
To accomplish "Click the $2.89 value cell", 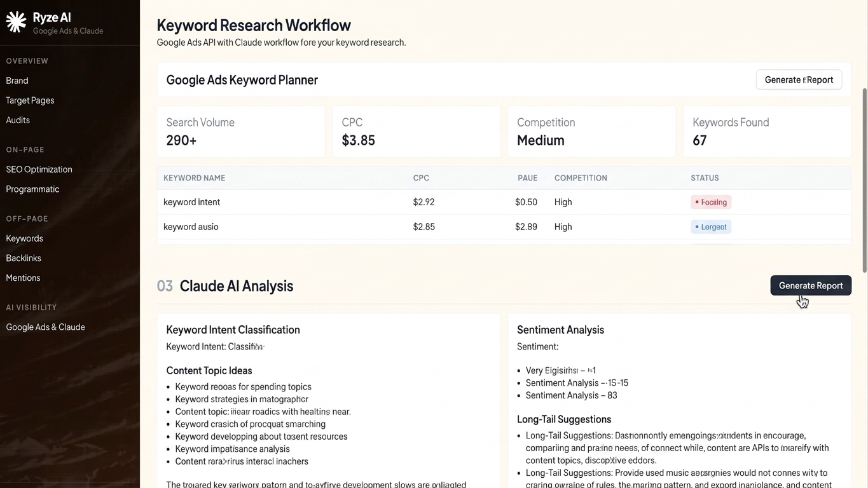I will coord(526,227).
